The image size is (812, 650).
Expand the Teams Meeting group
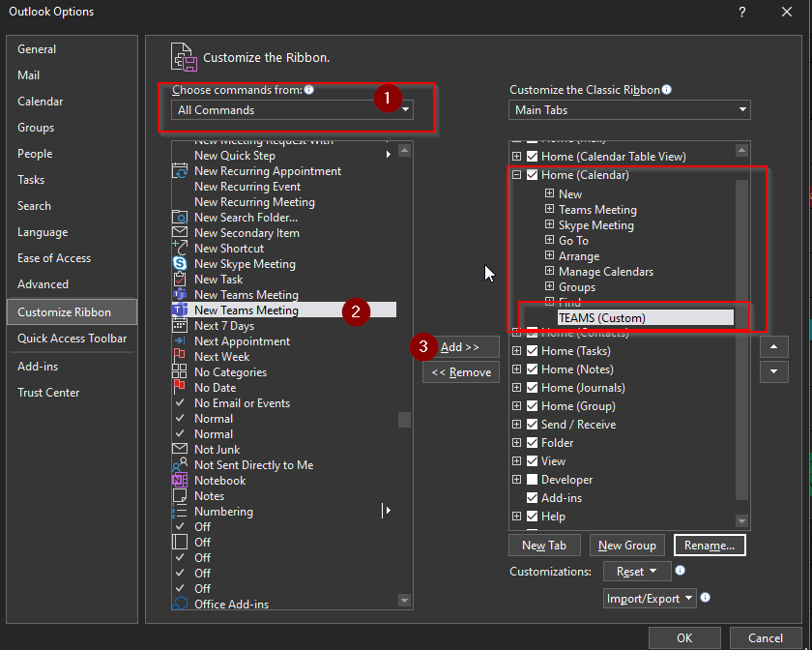tap(549, 209)
